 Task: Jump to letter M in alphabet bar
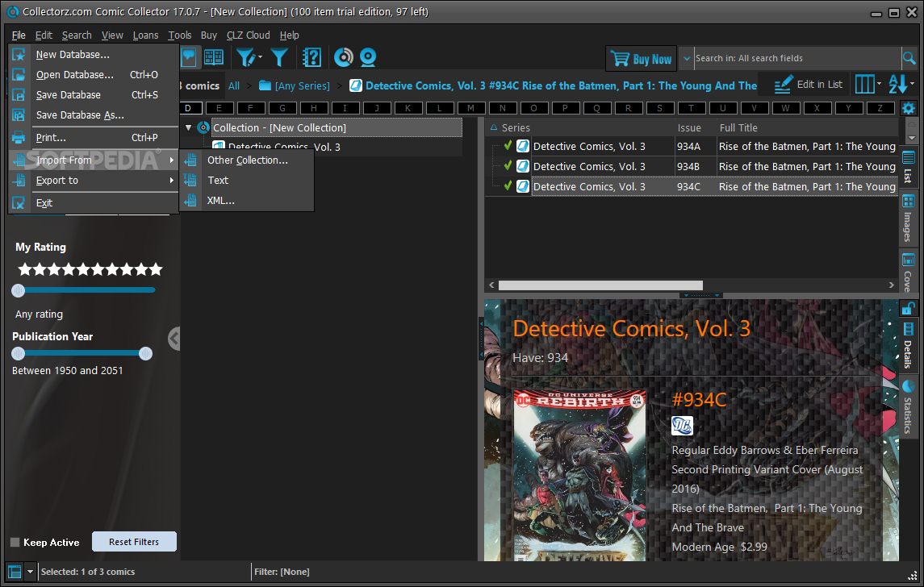pyautogui.click(x=470, y=108)
